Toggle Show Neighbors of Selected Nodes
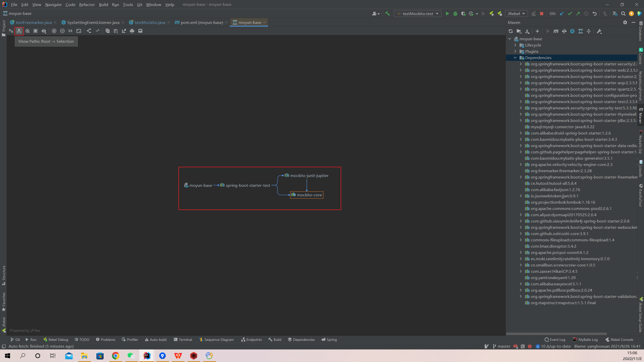644x362 pixels. click(x=27, y=31)
